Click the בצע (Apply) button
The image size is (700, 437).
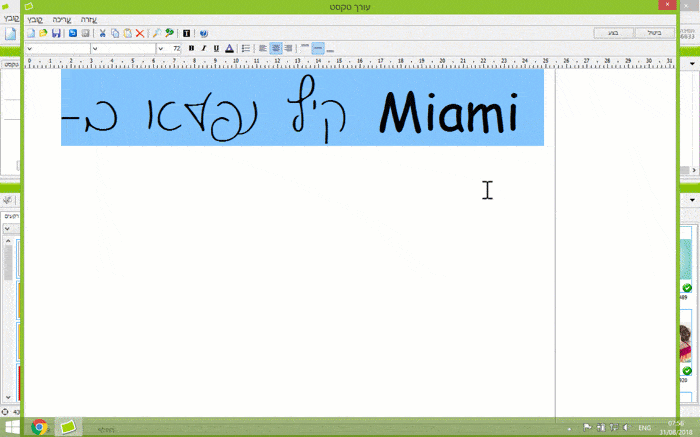coord(613,33)
